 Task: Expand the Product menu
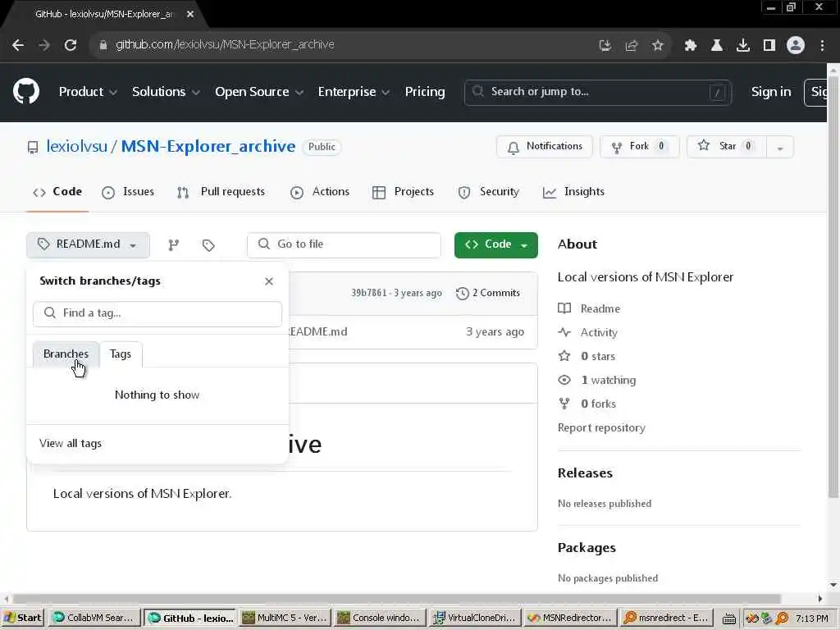pos(88,92)
